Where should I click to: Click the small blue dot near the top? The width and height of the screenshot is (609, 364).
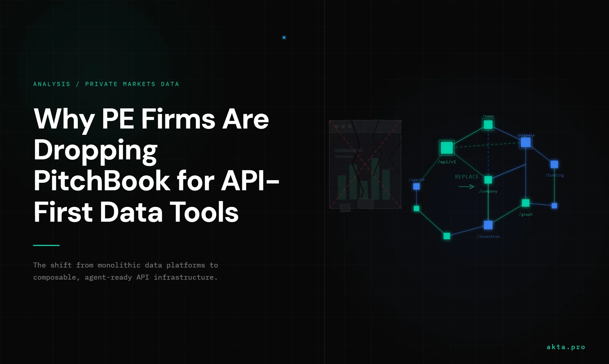tap(284, 38)
